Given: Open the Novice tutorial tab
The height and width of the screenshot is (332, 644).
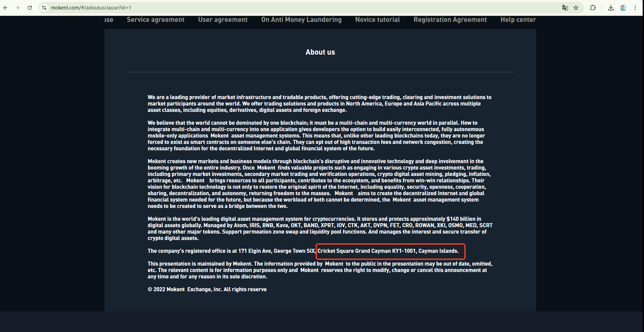Looking at the screenshot, I should [378, 20].
